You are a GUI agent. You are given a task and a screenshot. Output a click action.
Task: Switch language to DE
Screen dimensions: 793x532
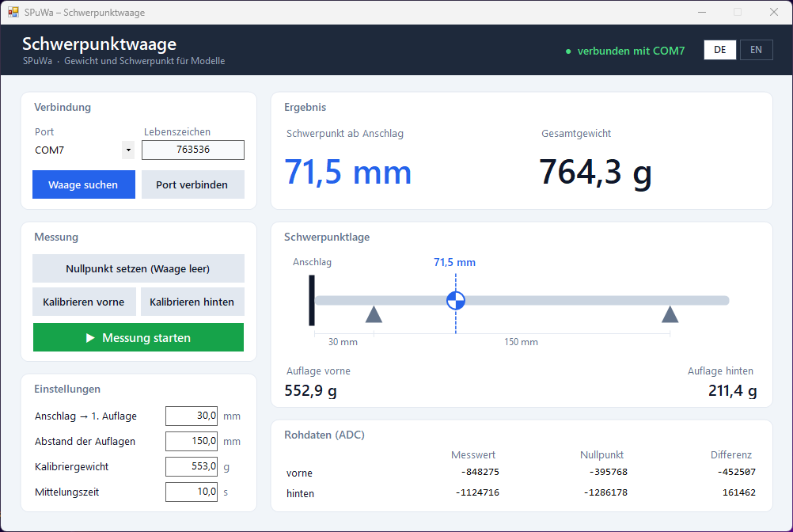tap(719, 50)
